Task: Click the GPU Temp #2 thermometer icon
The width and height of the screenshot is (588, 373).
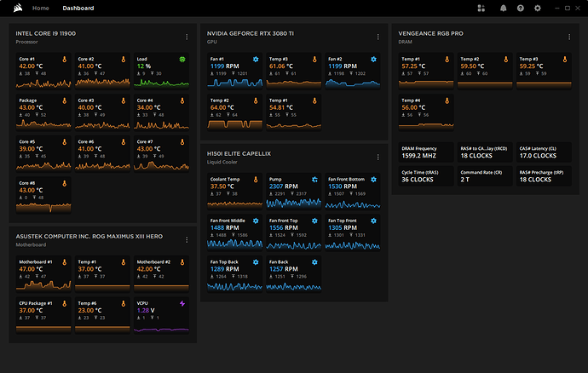Action: [256, 100]
